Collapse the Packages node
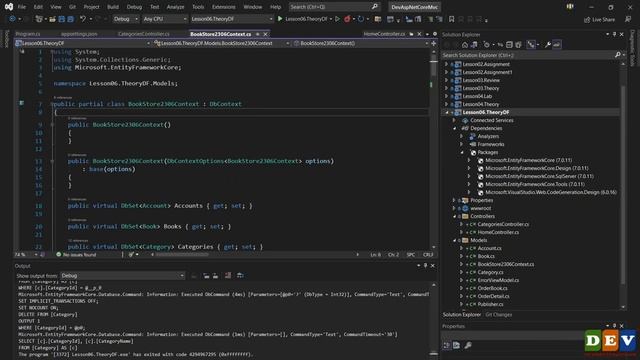Image resolution: width=640 pixels, height=360 pixels. click(462, 152)
